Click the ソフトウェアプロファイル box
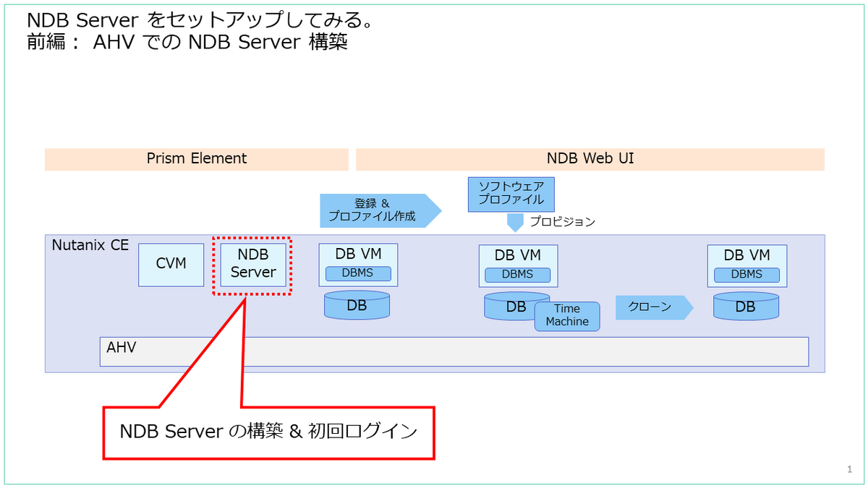 pos(511,194)
